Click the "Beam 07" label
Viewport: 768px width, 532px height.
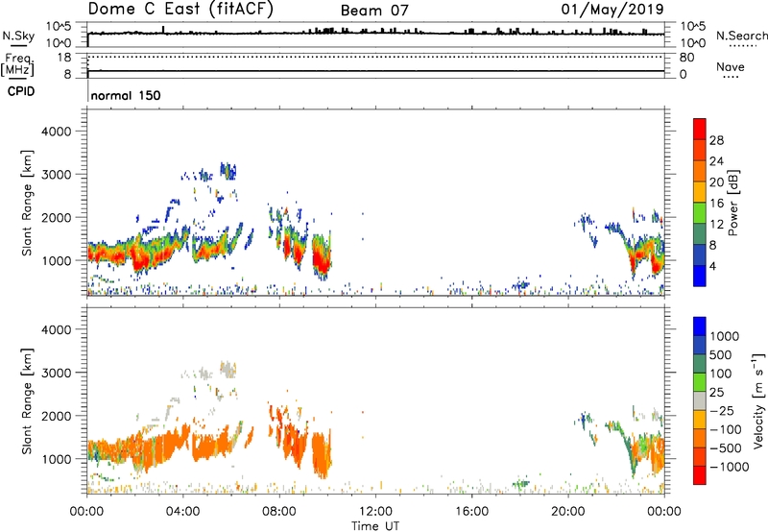[374, 11]
